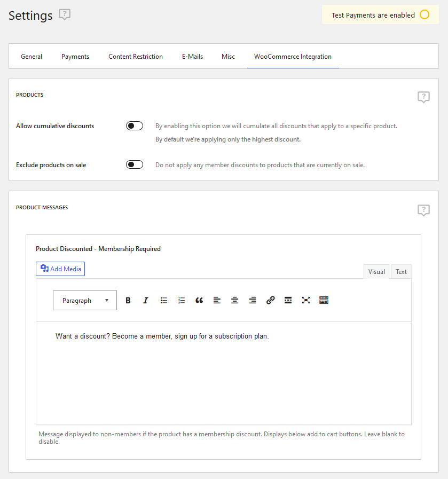448x479 pixels.
Task: Open the Content Restriction tab
Action: coord(136,57)
